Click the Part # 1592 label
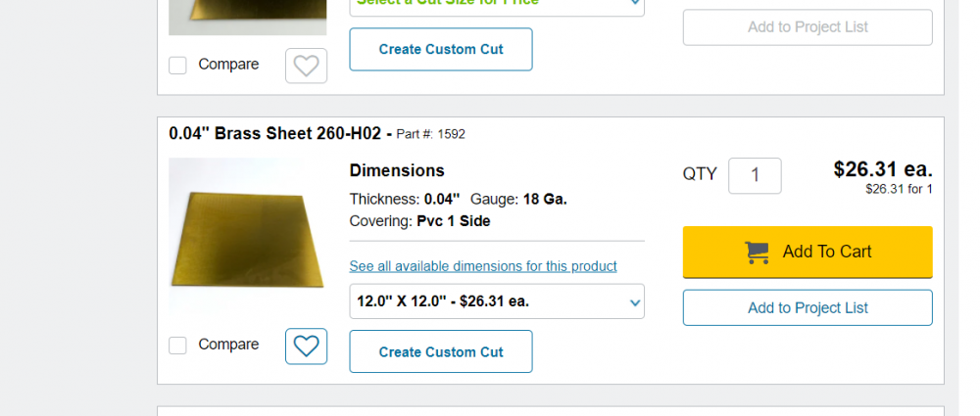This screenshot has width=980, height=416. tap(430, 134)
